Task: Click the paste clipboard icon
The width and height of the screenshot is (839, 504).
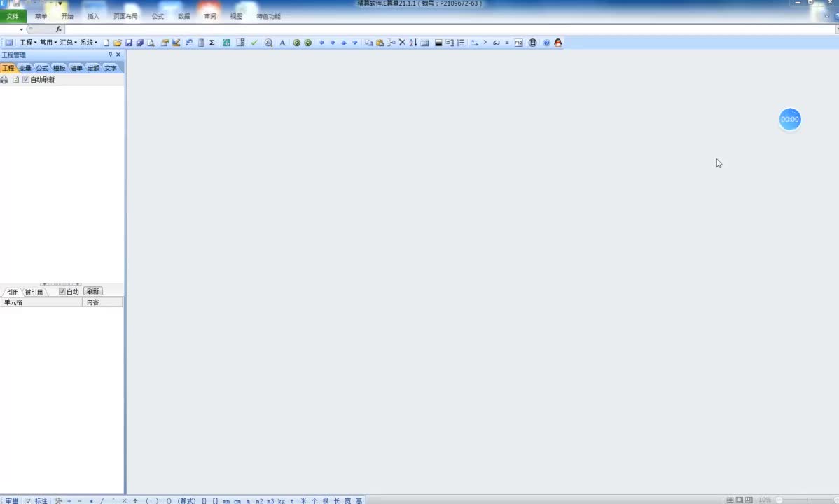Action: tap(380, 43)
